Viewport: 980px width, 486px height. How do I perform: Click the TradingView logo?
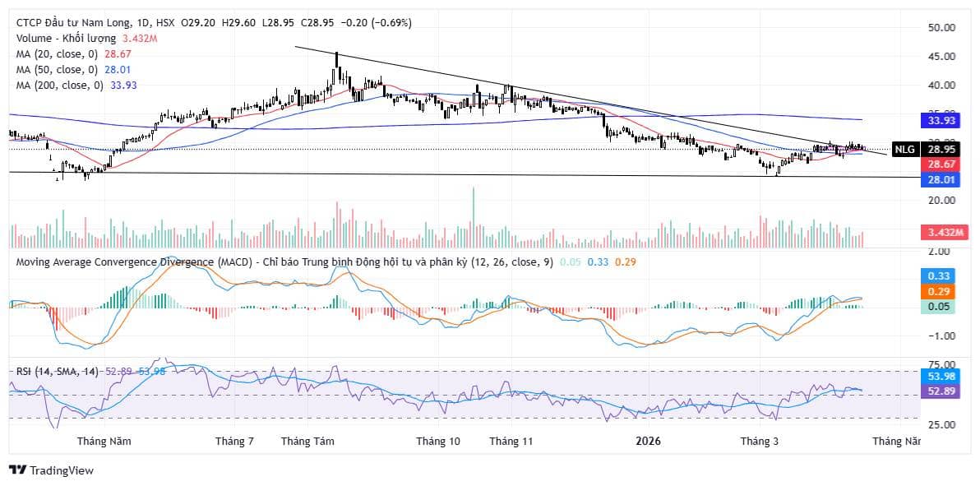51,470
